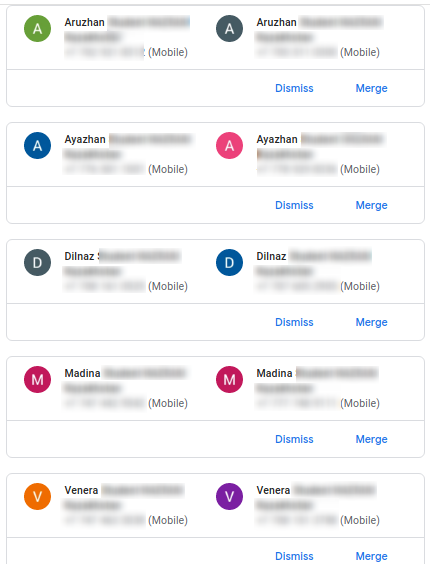Dismiss the Ayazhan duplicate suggestion

[x=294, y=205]
